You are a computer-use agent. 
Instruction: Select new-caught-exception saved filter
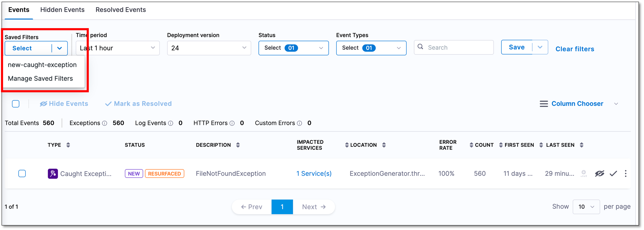click(42, 65)
